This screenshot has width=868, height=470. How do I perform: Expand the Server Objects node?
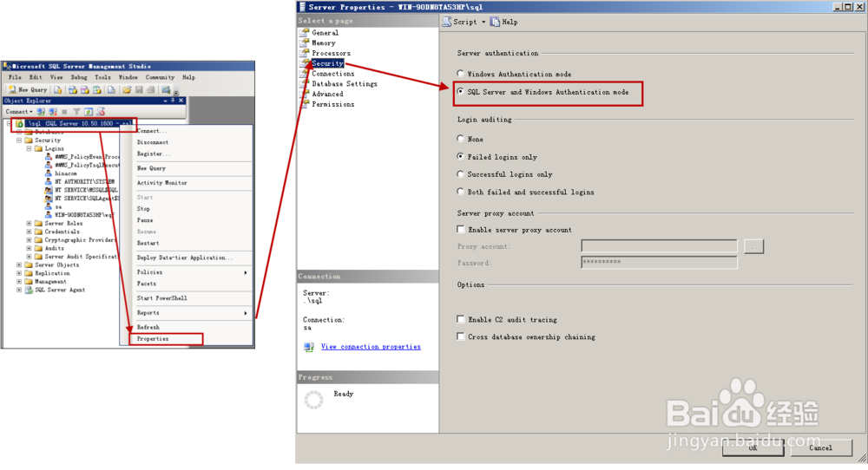(x=19, y=264)
